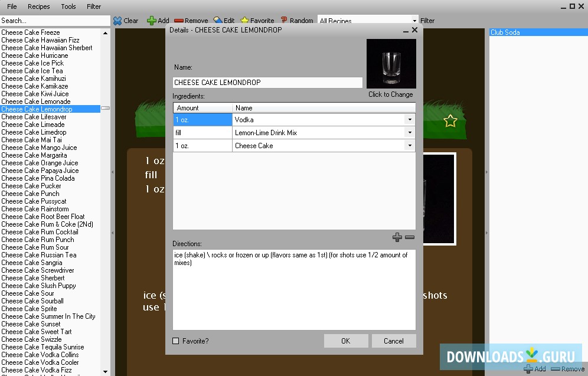Select the 1 oz. amount cell for Vodka
The height and width of the screenshot is (376, 588).
pos(202,120)
